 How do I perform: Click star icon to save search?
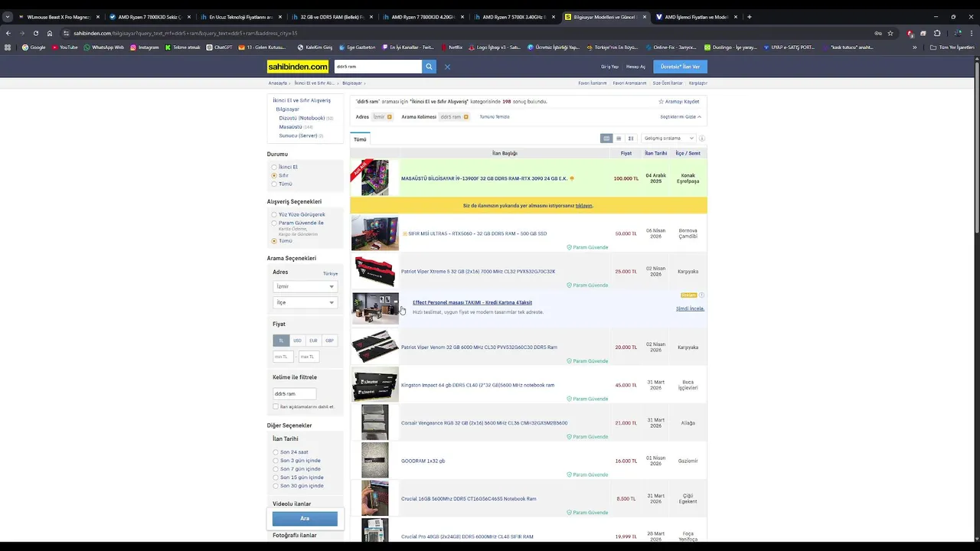point(661,101)
